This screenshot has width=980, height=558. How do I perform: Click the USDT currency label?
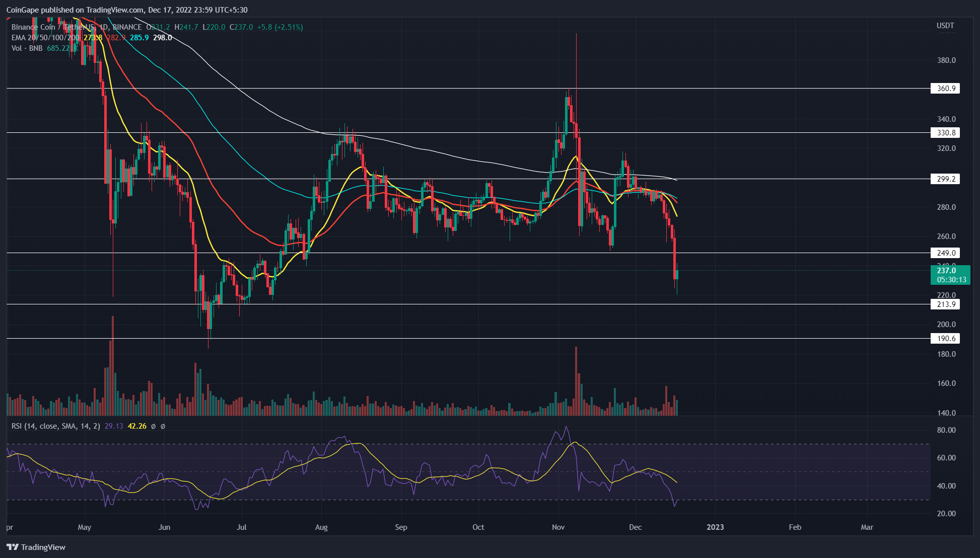coord(945,26)
